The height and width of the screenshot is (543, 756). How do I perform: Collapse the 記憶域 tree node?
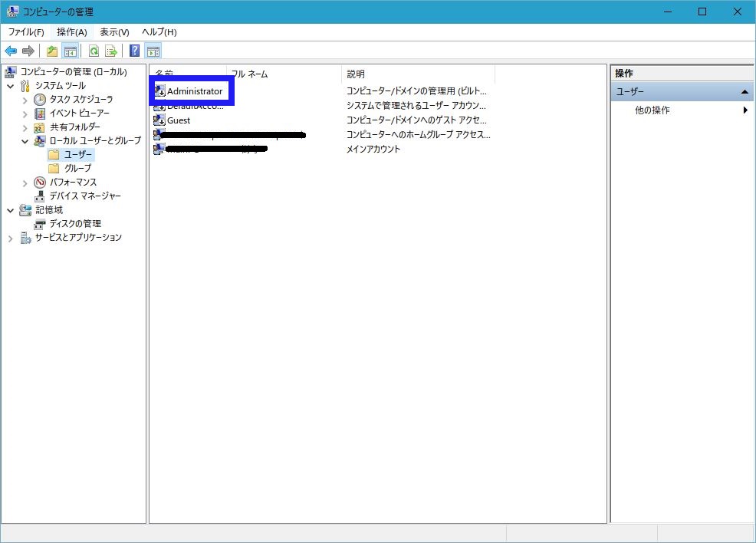10,211
